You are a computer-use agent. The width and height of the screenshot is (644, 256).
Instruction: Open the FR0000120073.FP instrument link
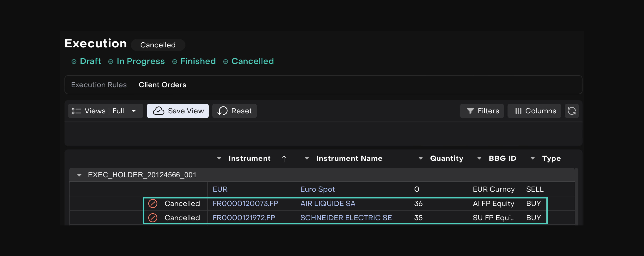tap(245, 203)
